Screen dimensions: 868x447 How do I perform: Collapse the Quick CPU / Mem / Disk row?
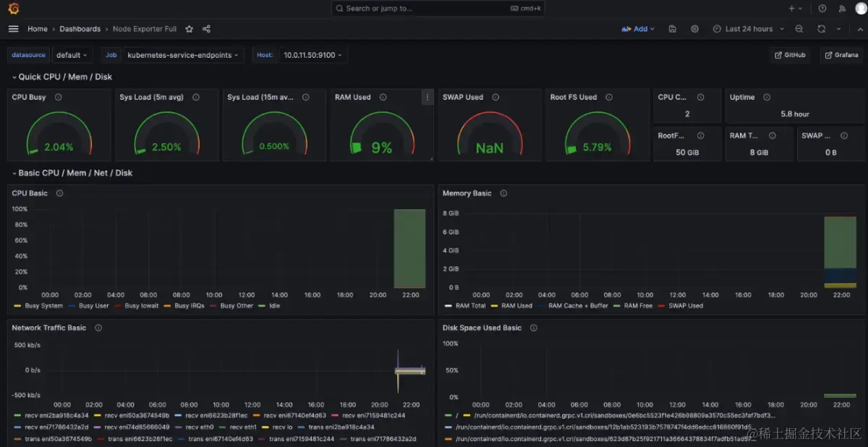tap(14, 77)
